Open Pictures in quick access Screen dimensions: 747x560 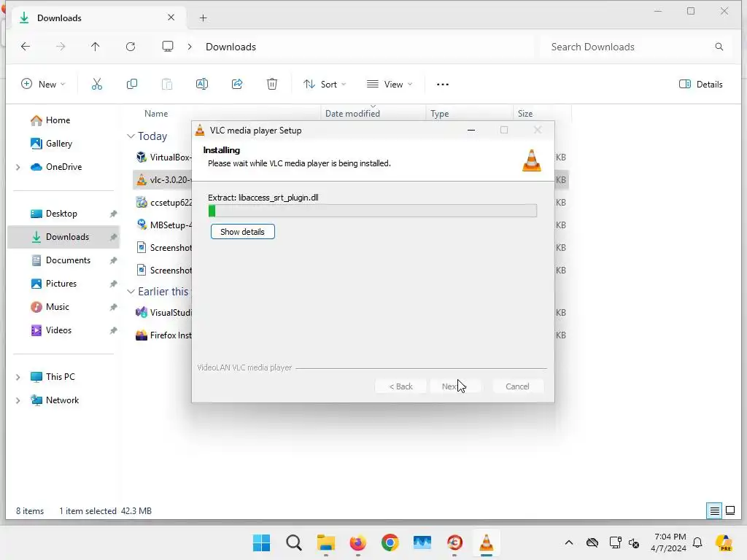(x=61, y=284)
